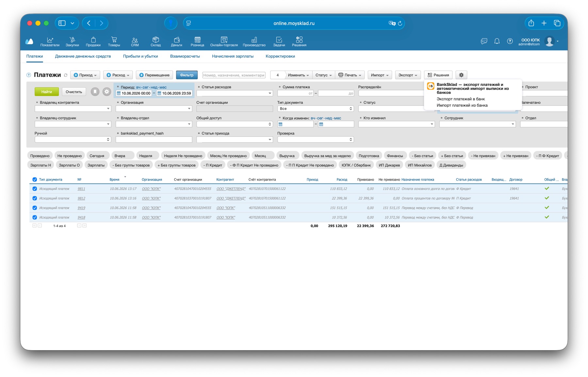Open the Продажи section icon
588x377 pixels.
[93, 40]
